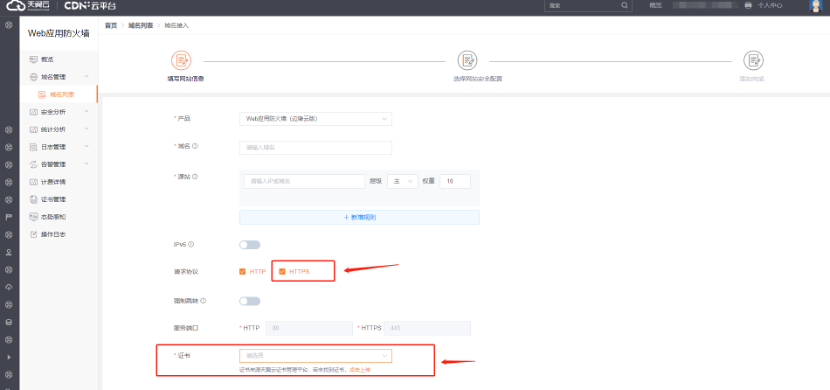Click the flag icon in left rail
This screenshot has height=390, width=830.
coord(8,217)
